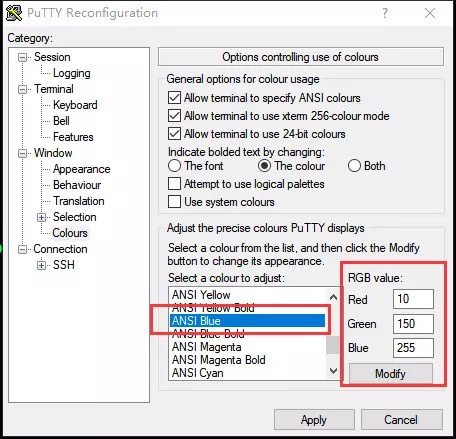Screen dimensions: 456x439
Task: Open the Bell category
Action: (61, 121)
